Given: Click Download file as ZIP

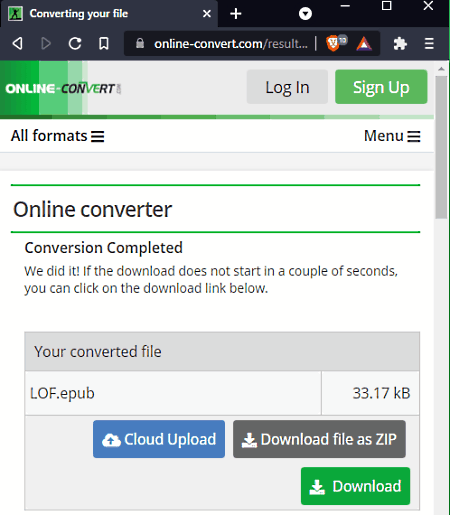Looking at the screenshot, I should point(319,439).
